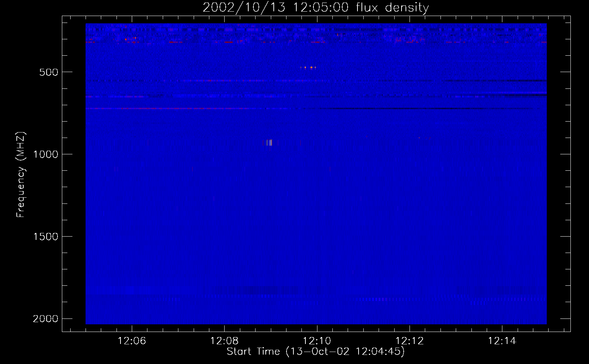
Task: Click the 12:06 time tick label
Action: [x=132, y=341]
